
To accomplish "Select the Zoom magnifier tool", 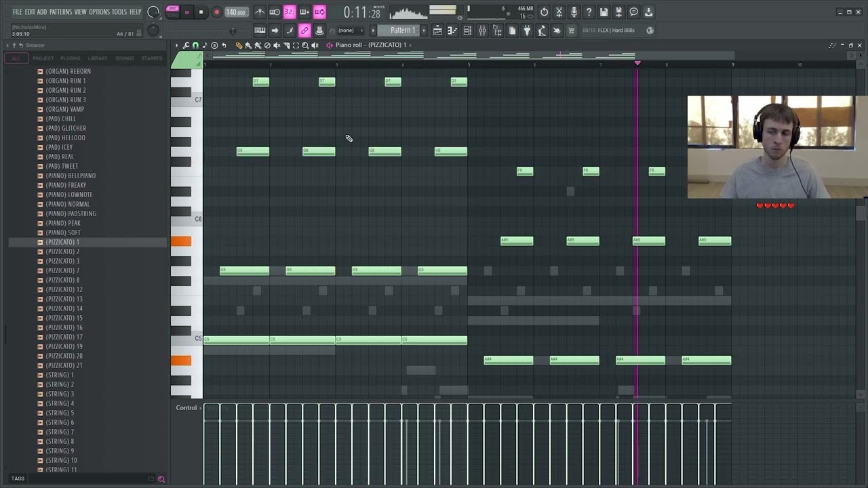I will click(305, 45).
